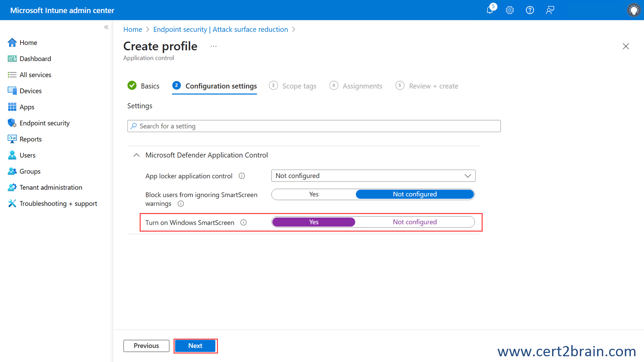
Task: Click the Previous button
Action: coord(146,346)
